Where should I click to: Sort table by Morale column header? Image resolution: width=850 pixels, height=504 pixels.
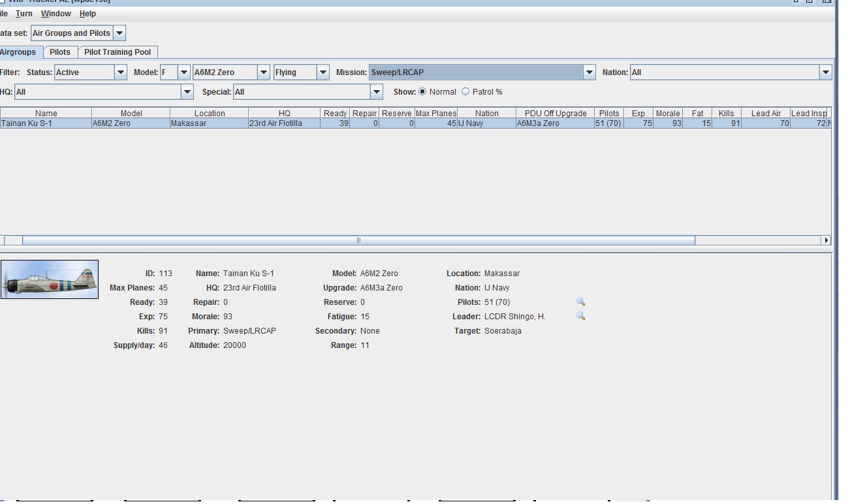pos(668,113)
